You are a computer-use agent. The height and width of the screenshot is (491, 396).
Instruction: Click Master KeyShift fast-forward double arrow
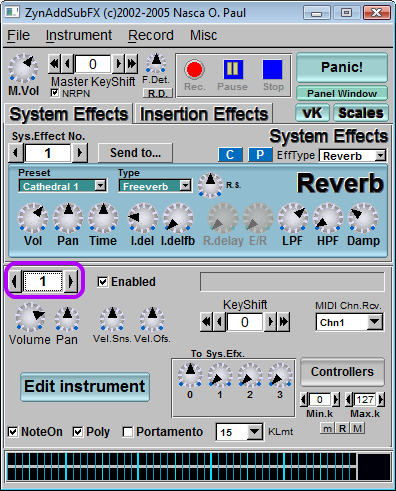pyautogui.click(x=132, y=63)
